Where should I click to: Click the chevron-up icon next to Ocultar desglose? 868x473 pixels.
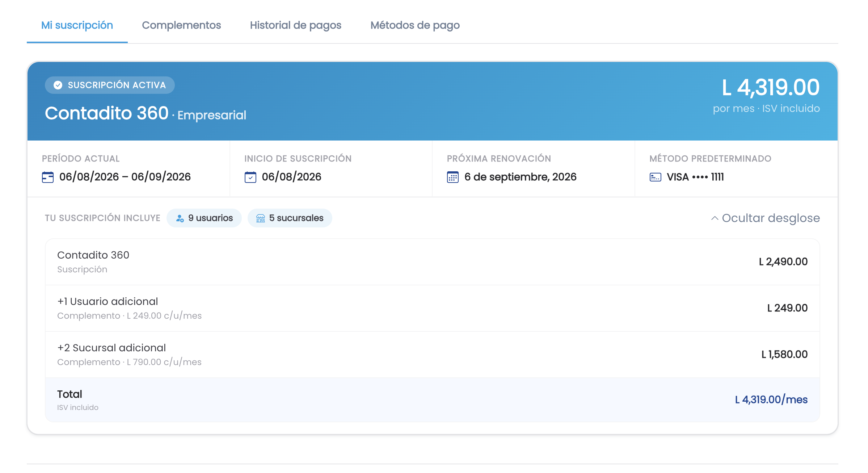[x=715, y=218]
